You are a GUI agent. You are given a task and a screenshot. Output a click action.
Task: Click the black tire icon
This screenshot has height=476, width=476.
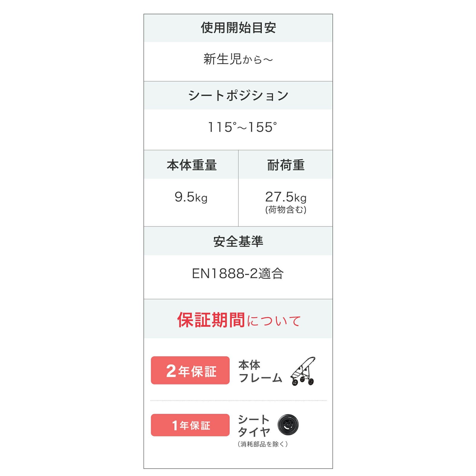tap(288, 425)
